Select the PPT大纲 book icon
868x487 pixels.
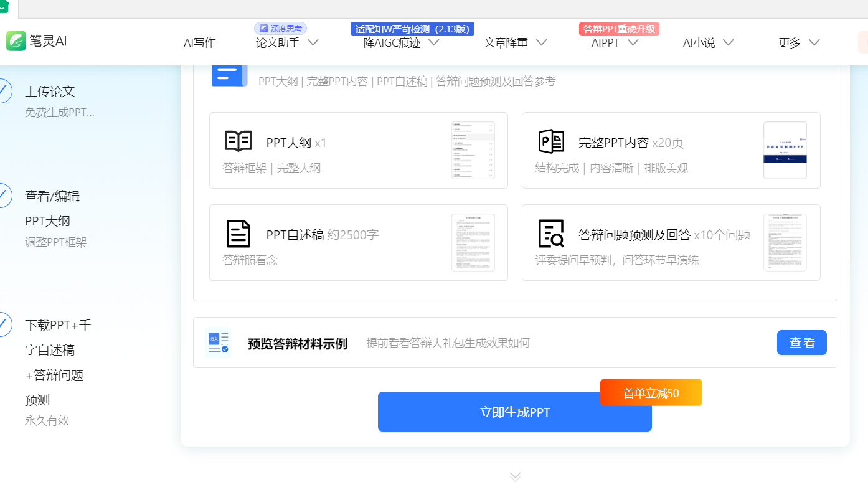click(238, 141)
